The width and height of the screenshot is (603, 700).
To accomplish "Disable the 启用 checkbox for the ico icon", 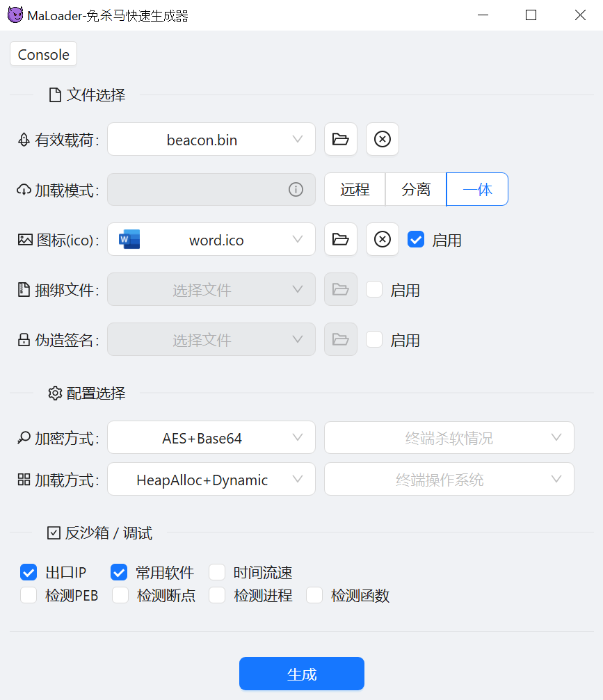I will click(416, 239).
